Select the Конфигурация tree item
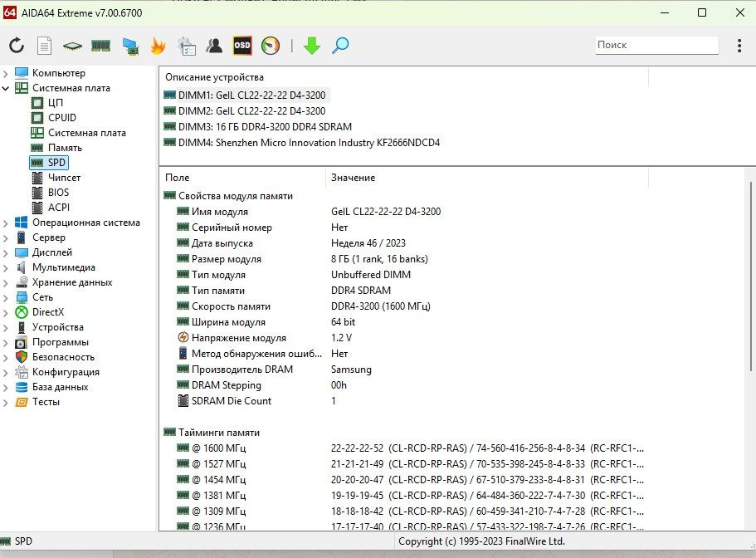756x558 pixels. (66, 372)
